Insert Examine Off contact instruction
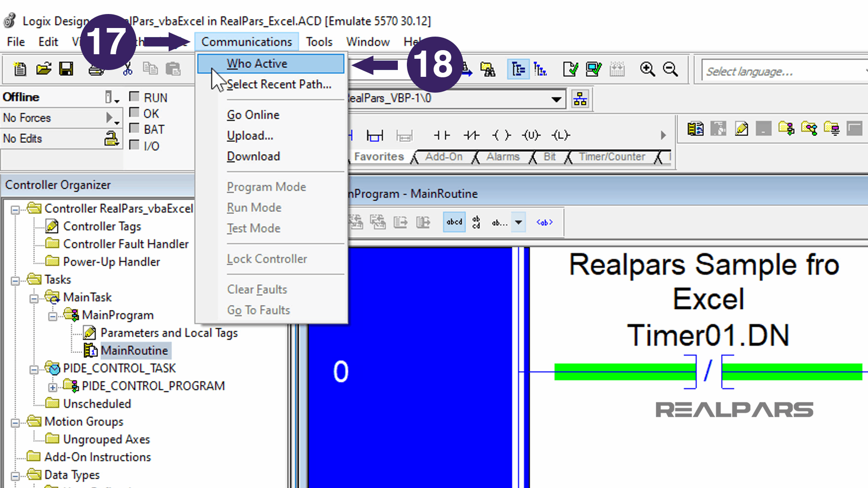The image size is (868, 488). [472, 135]
